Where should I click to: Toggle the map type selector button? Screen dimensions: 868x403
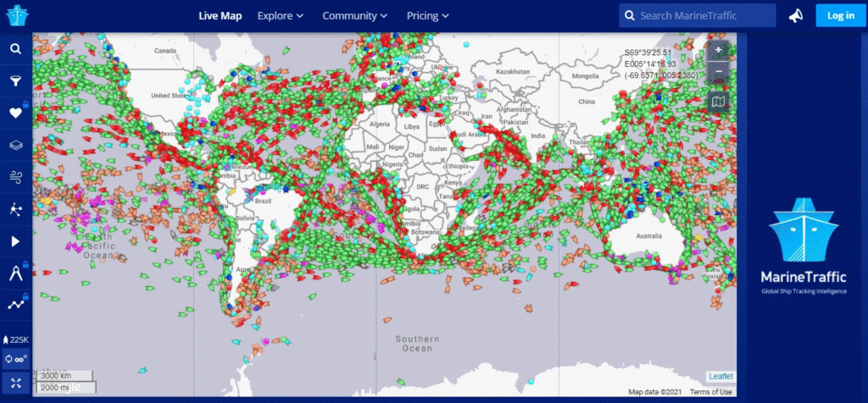(x=718, y=102)
